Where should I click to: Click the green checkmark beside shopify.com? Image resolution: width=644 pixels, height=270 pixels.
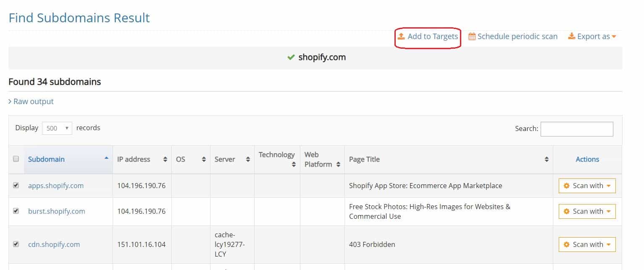click(290, 58)
